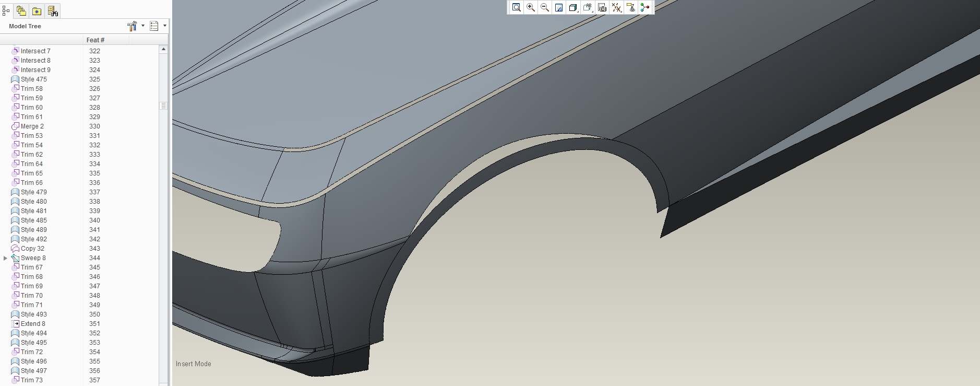The image size is (980, 386).
Task: Expand the Sweep 8 feature node
Action: click(6, 258)
